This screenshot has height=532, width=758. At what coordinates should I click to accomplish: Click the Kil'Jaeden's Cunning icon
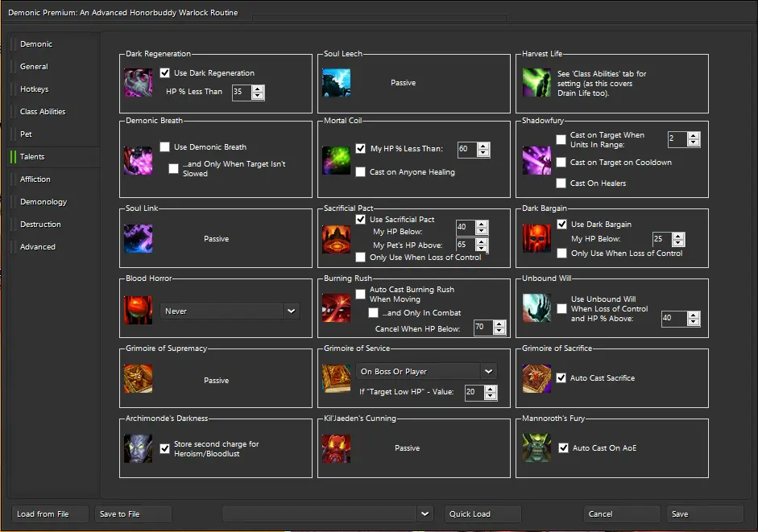pyautogui.click(x=337, y=448)
